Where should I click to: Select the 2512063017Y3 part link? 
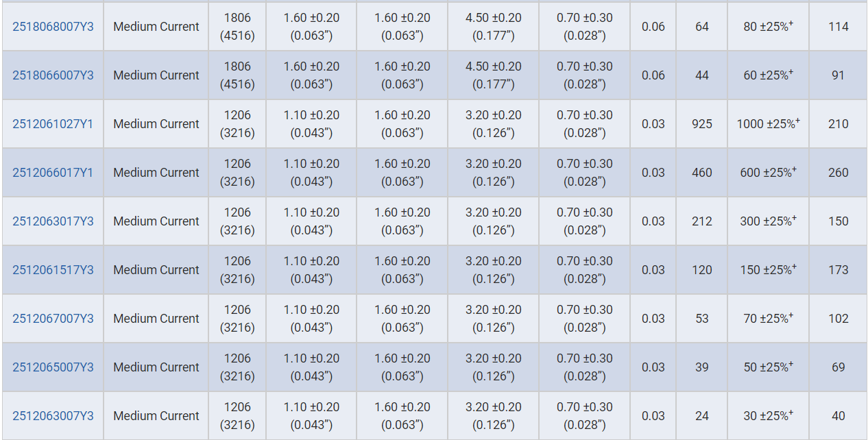coord(53,221)
